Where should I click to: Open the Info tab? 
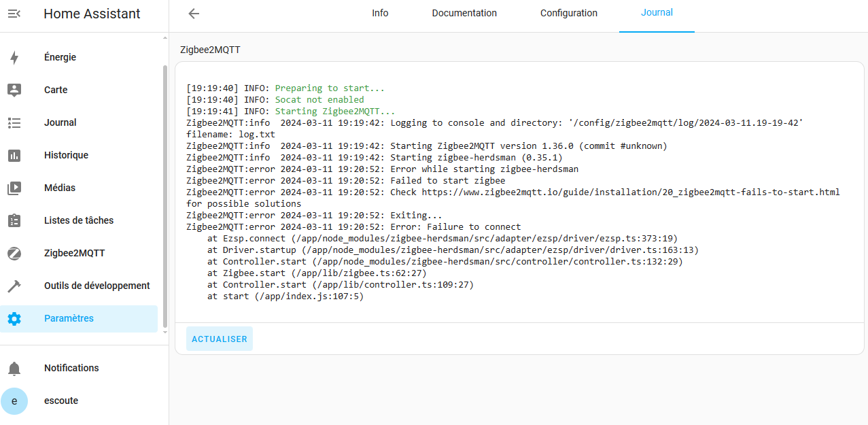click(x=380, y=14)
